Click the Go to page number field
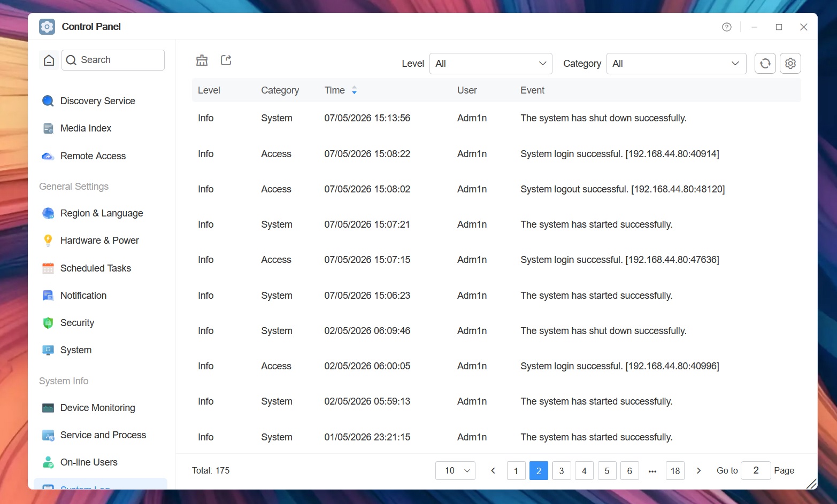 (756, 470)
